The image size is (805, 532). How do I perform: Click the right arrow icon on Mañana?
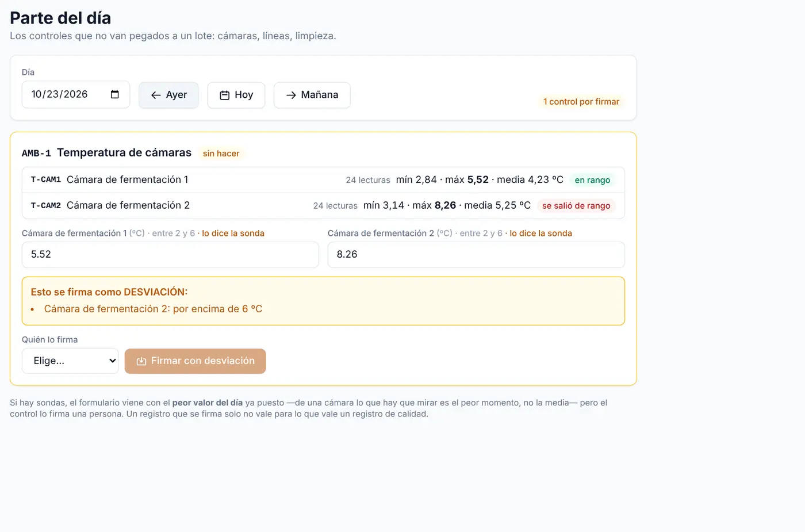click(291, 95)
